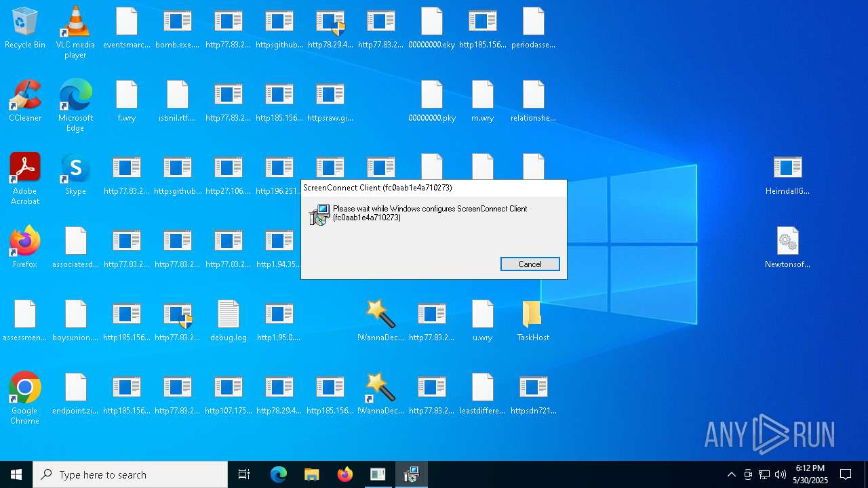Select the http1.95.0 desktop icon

[279, 321]
